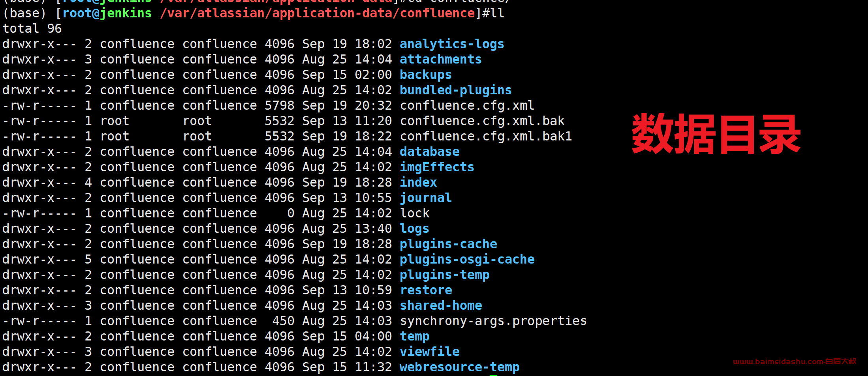868x376 pixels.
Task: Click the logs directory name
Action: point(415,229)
